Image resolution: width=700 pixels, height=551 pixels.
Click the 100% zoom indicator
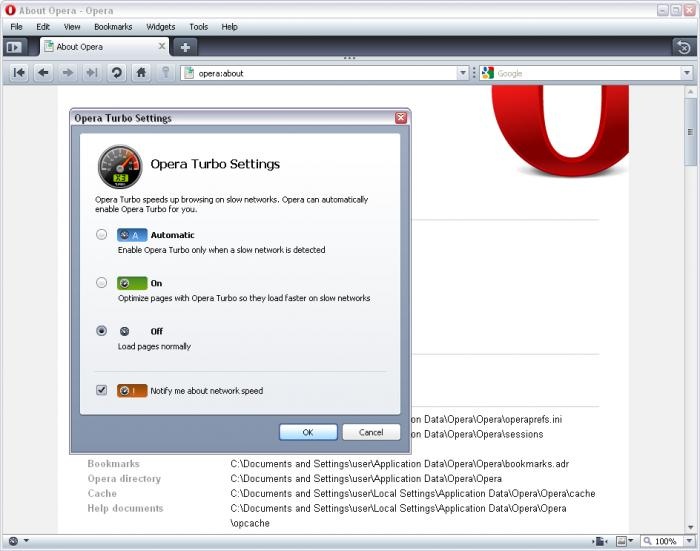click(x=666, y=541)
